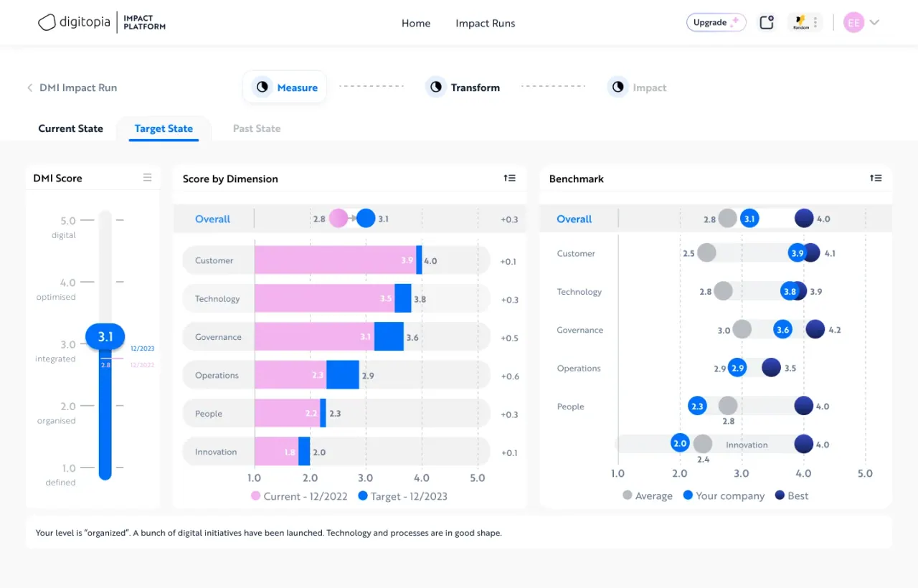Click Overall label in Benchmark panel

tap(574, 219)
